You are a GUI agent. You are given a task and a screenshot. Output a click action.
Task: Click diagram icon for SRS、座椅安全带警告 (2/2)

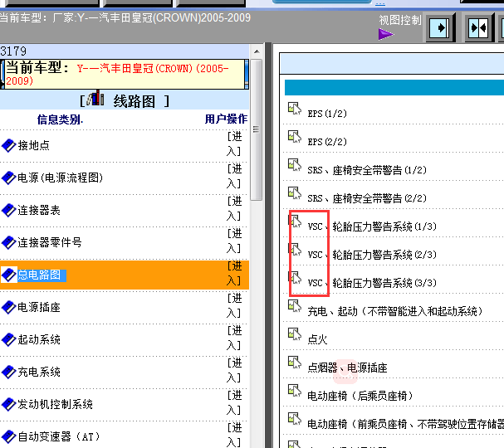[x=295, y=193]
